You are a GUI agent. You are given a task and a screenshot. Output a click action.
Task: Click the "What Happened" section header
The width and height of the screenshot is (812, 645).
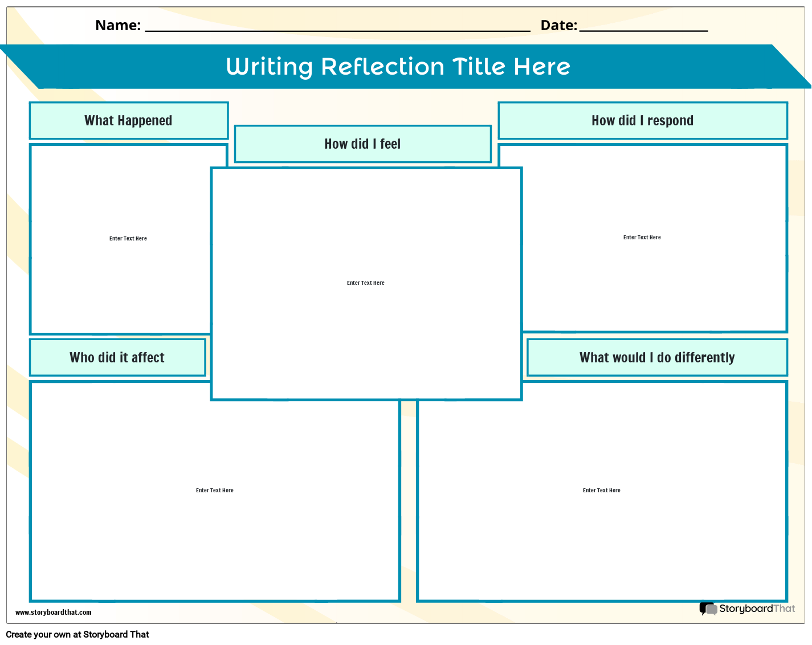point(128,120)
